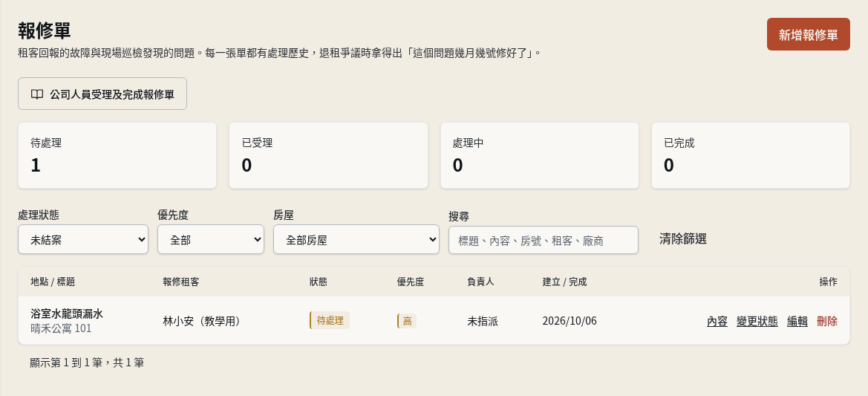
Task: Click the 浴室水龍頭漏水 title
Action: coord(67,314)
